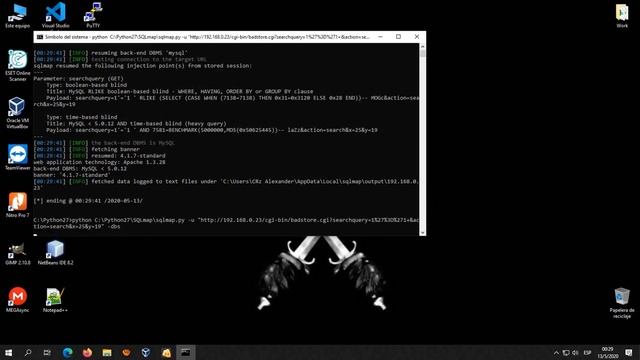Screen dimensions: 640x360
Task: Switch the ESP input language indicator
Action: pyautogui.click(x=587, y=353)
